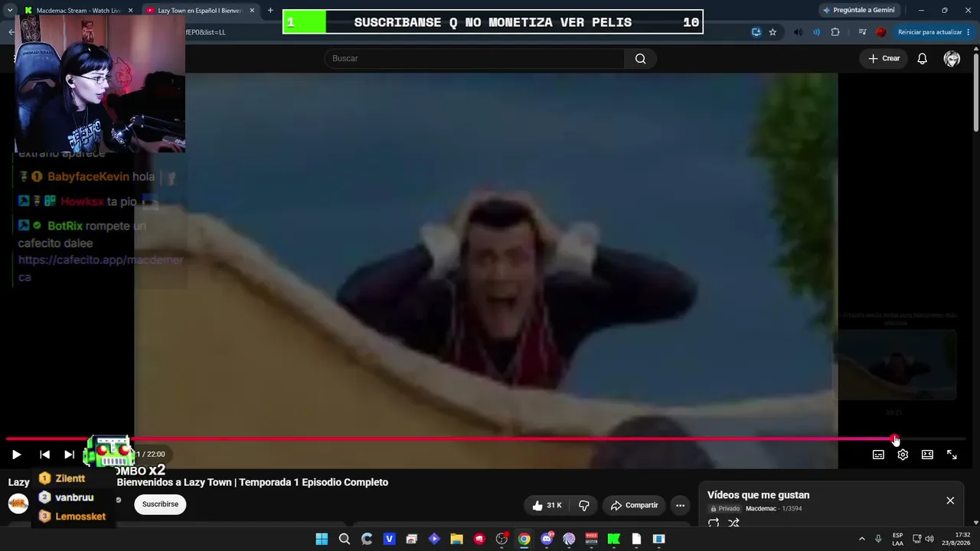
Task: Open the more actions menu beside Compartir
Action: (x=680, y=505)
